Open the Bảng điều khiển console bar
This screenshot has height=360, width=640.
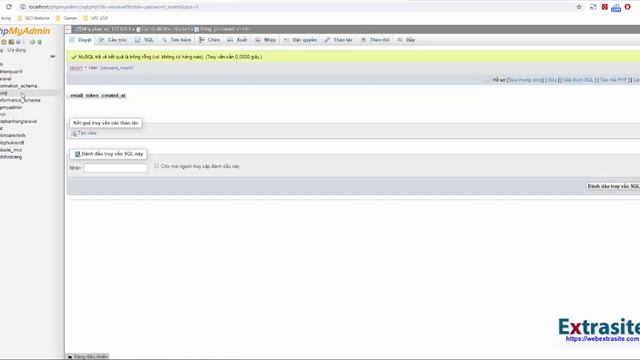[x=87, y=357]
